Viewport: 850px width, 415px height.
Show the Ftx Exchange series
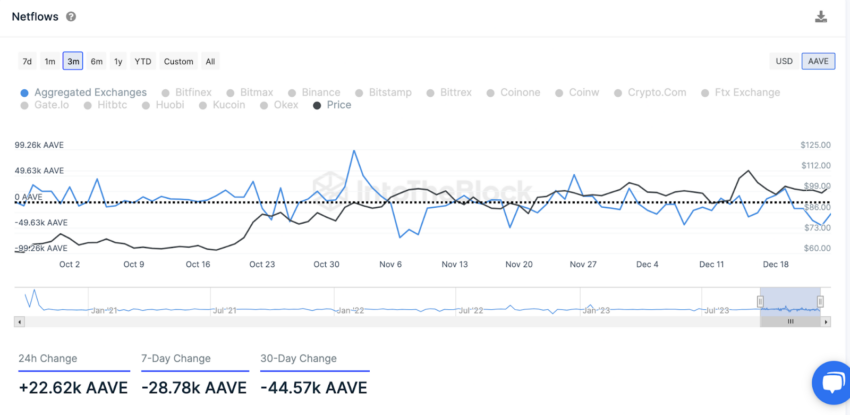coord(740,93)
